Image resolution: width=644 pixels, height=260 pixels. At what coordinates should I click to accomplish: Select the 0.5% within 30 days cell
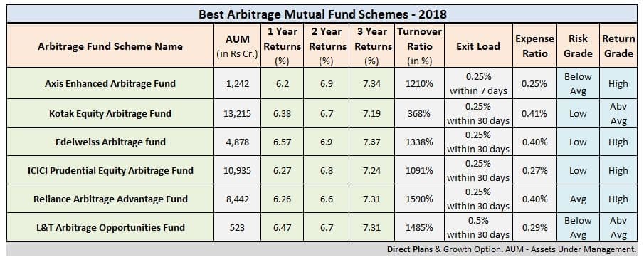(478, 227)
